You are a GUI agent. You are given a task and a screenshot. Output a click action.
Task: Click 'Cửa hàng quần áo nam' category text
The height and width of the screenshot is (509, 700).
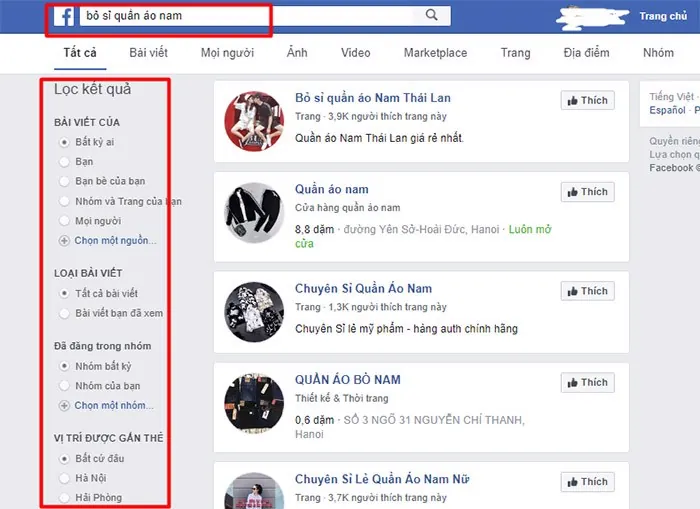[x=347, y=208]
